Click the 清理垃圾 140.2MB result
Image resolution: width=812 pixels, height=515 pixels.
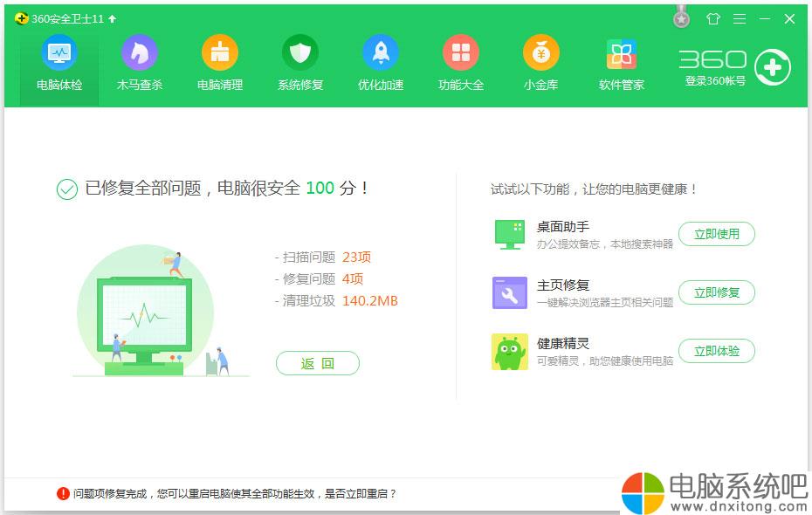point(337,301)
